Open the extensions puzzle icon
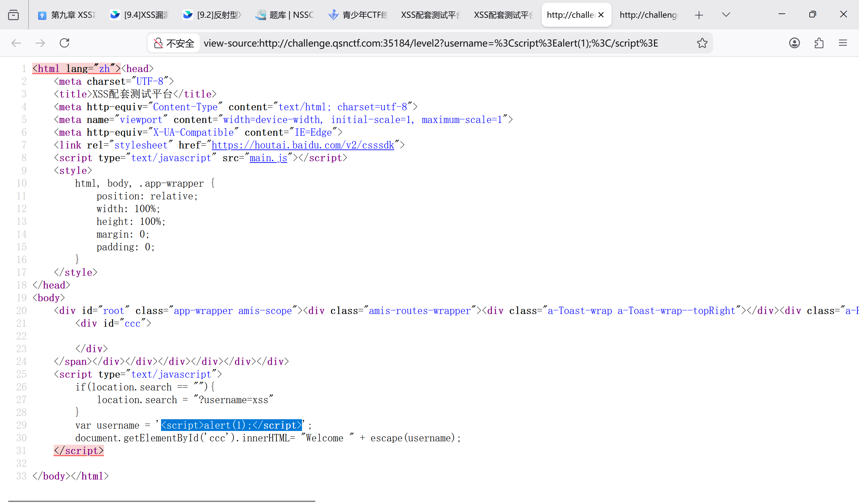Screen dimensions: 859x504 click(x=819, y=43)
